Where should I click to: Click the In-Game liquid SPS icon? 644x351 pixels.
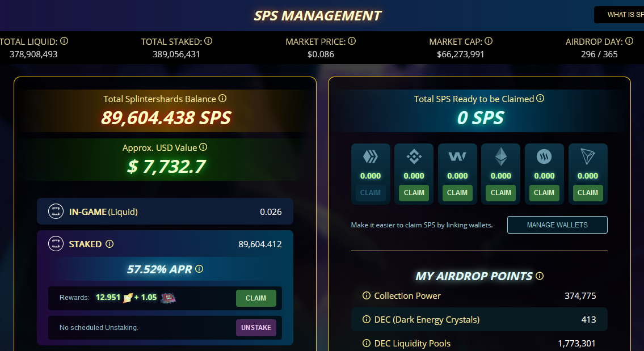coord(56,212)
